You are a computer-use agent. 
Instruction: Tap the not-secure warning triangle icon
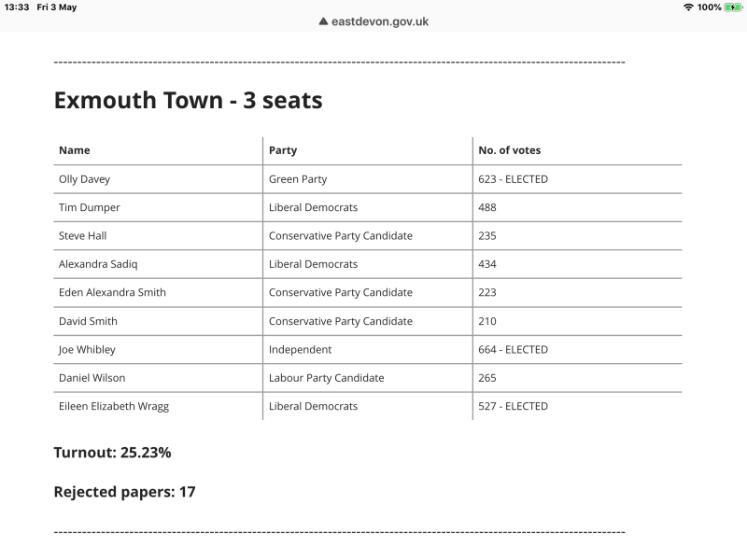[x=323, y=21]
